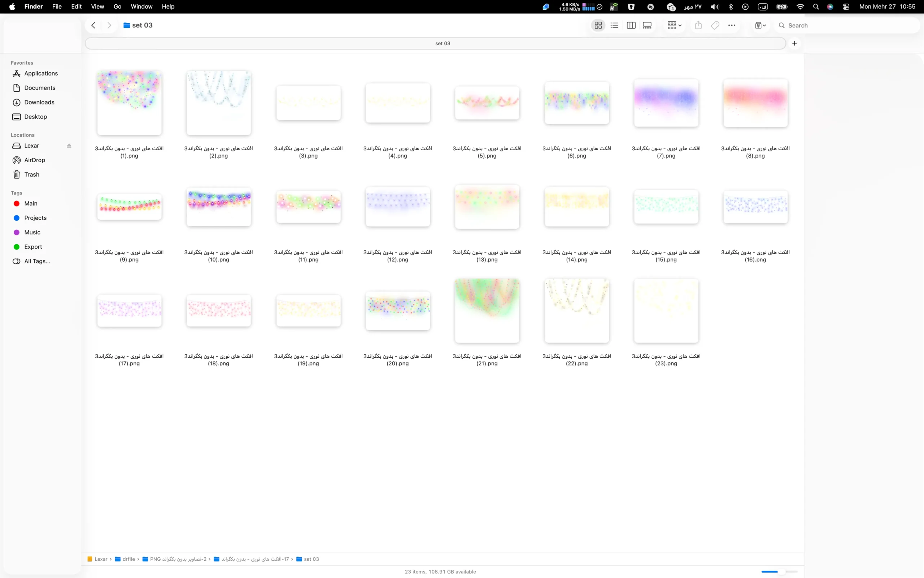The width and height of the screenshot is (924, 578).
Task: Select the purple Music tag
Action: click(32, 232)
